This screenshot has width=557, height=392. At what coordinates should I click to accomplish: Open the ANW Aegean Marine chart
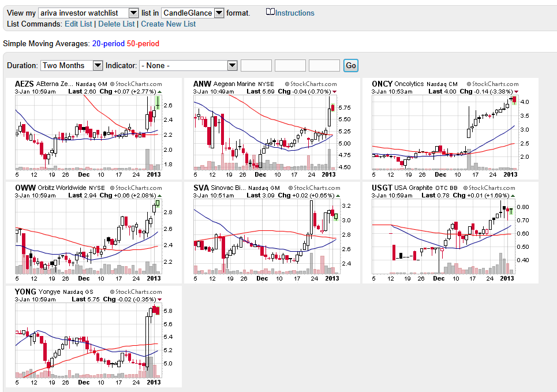[272, 129]
